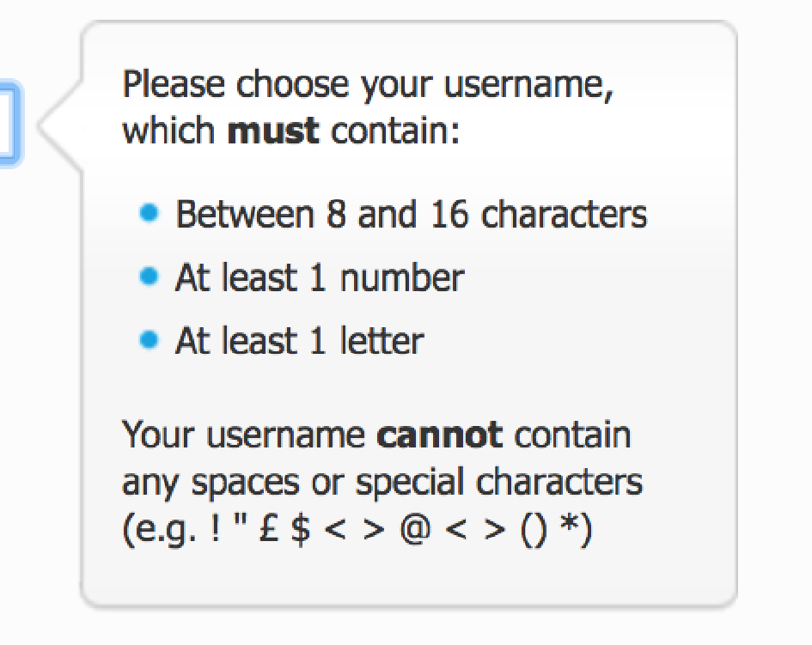Viewport: 812px width, 645px height.
Task: Click the "At least 1 number" rule
Action: click(x=319, y=277)
